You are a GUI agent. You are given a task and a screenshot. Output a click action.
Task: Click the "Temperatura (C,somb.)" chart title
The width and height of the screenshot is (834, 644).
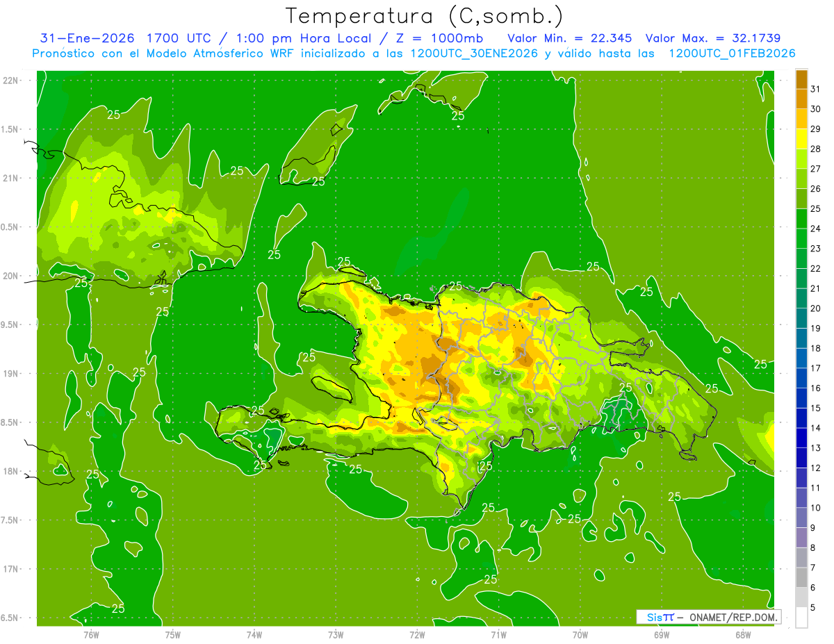(424, 15)
